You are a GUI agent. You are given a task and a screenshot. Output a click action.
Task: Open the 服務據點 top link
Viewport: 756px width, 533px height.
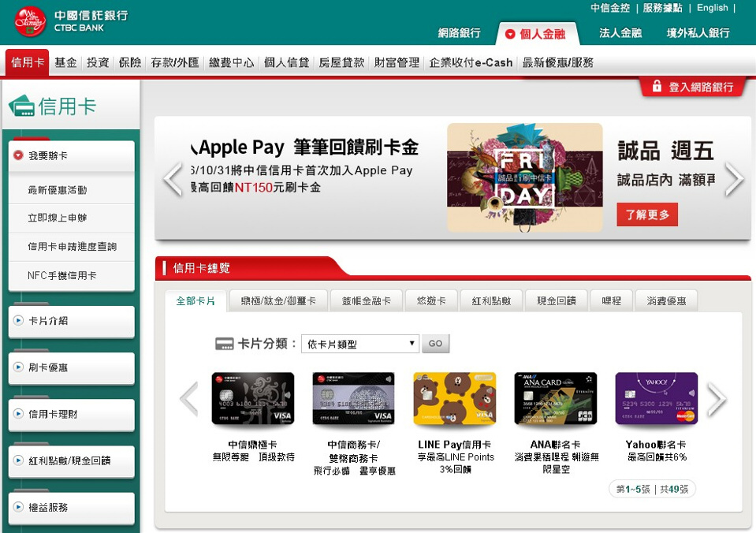click(662, 8)
